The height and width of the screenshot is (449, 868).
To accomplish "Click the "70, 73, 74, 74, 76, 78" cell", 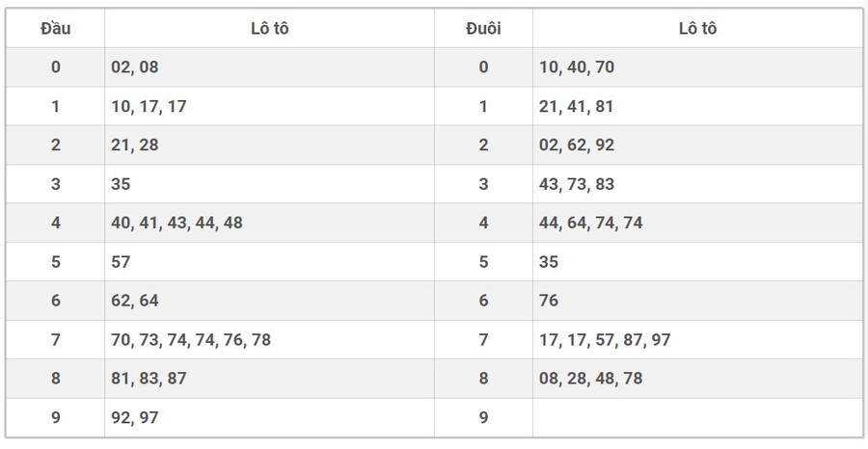I will (x=191, y=339).
